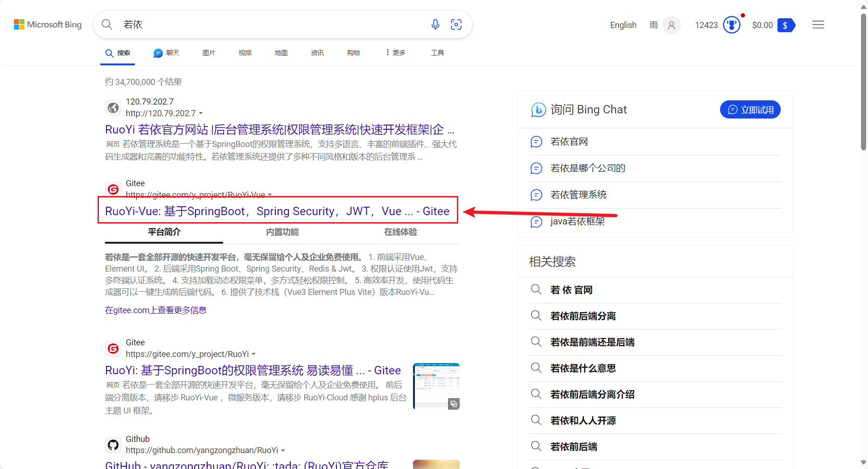This screenshot has width=868, height=469.
Task: Click the 雨 username label
Action: click(653, 25)
